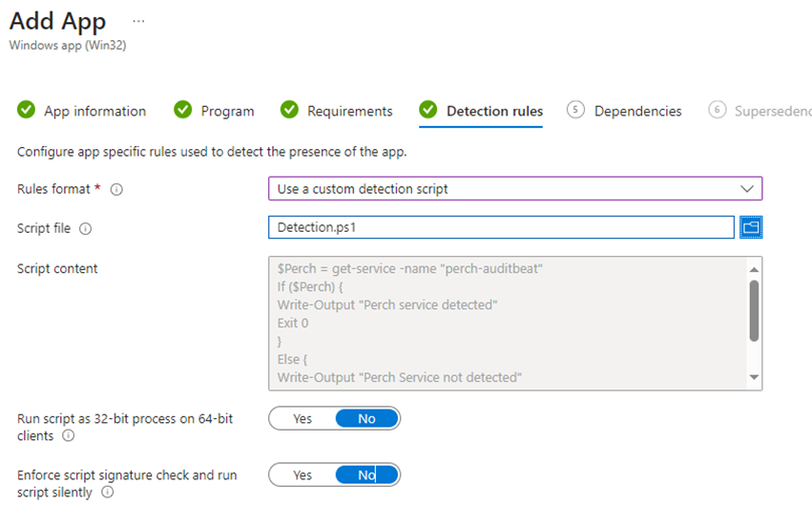This screenshot has height=527, width=812.
Task: Go to the Requirements tab
Action: point(349,112)
